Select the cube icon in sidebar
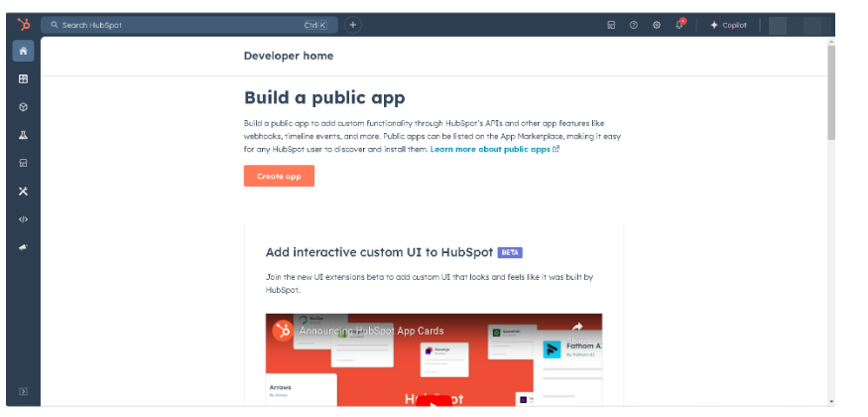The image size is (868, 417). pos(24,106)
